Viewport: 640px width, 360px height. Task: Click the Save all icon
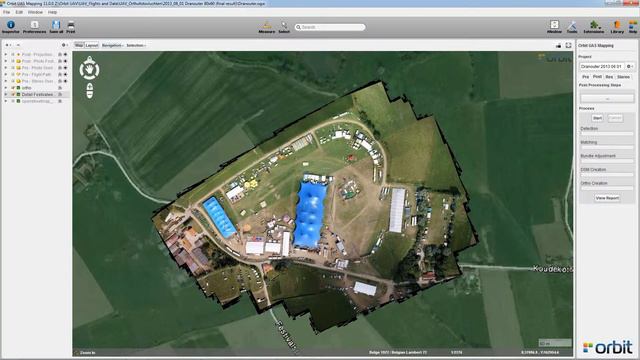[56, 25]
